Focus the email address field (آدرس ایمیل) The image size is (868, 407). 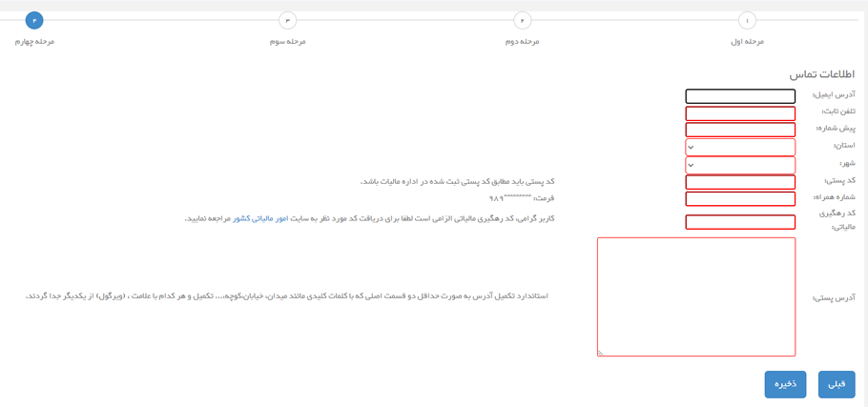click(x=740, y=97)
